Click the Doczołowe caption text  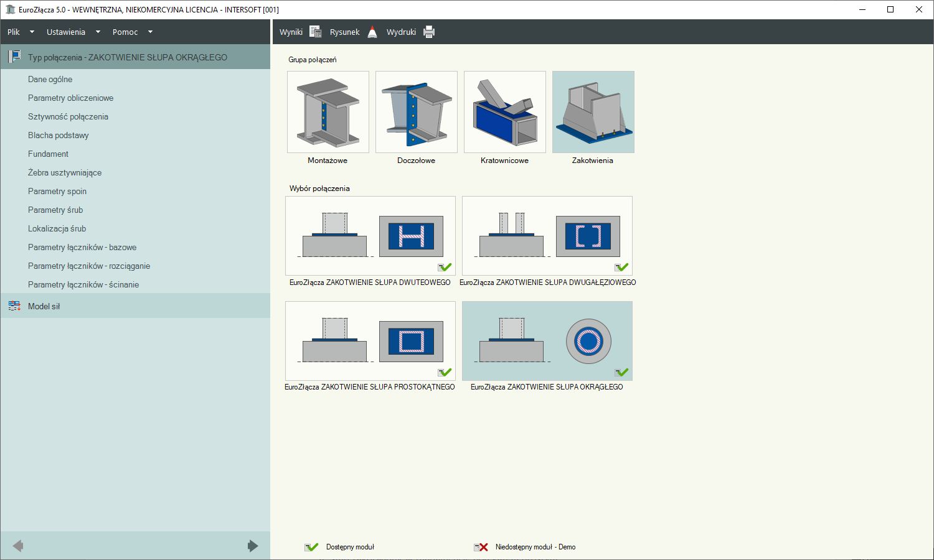pos(416,160)
